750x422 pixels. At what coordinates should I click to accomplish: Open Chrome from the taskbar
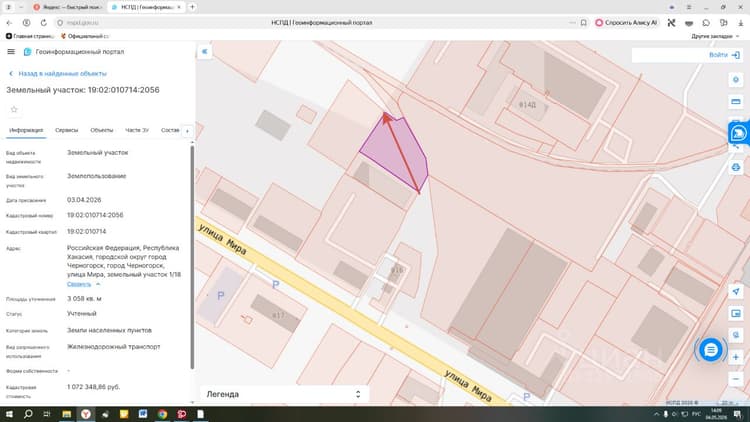tap(163, 414)
